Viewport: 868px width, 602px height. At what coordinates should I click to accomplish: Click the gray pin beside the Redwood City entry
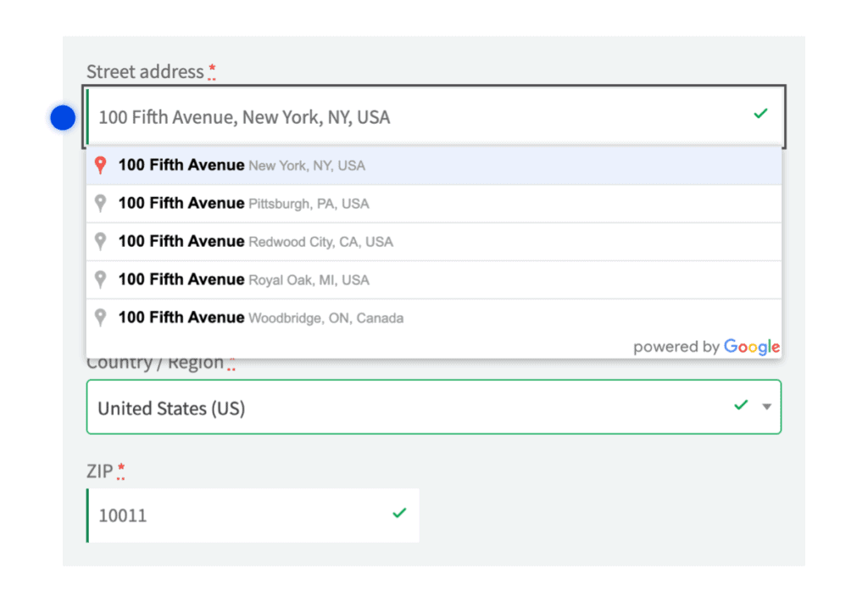pyautogui.click(x=100, y=241)
